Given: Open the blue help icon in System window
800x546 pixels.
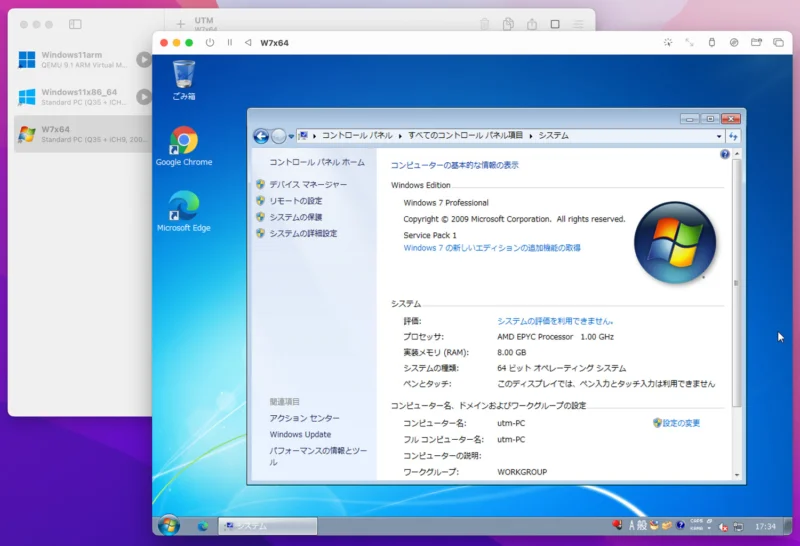Looking at the screenshot, I should coord(724,154).
